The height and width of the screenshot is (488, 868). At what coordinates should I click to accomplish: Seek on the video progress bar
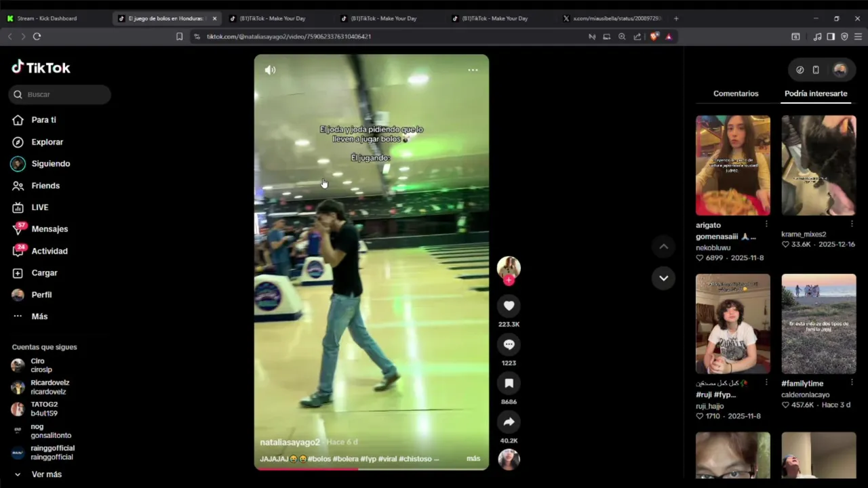(371, 468)
